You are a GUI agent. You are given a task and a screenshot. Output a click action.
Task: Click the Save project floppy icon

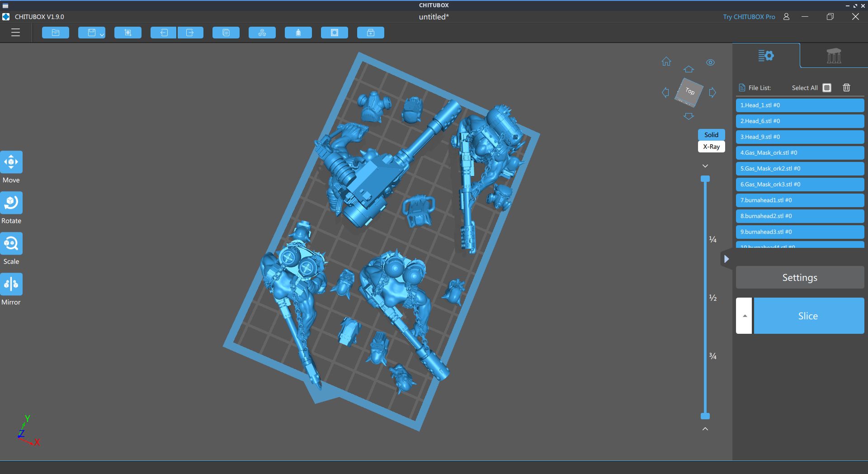(92, 33)
